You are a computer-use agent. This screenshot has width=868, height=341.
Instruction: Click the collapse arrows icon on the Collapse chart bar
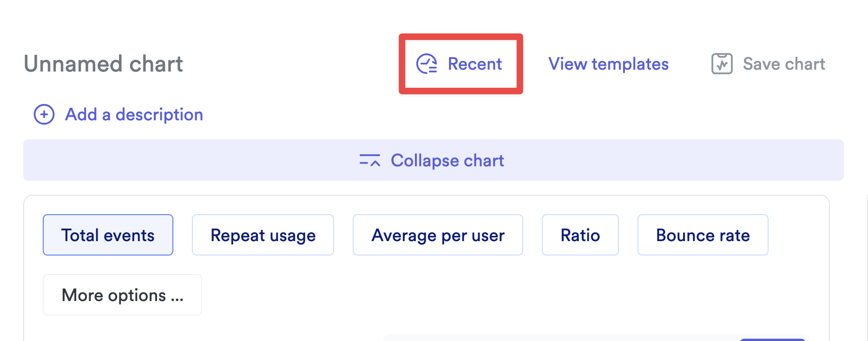tap(369, 160)
